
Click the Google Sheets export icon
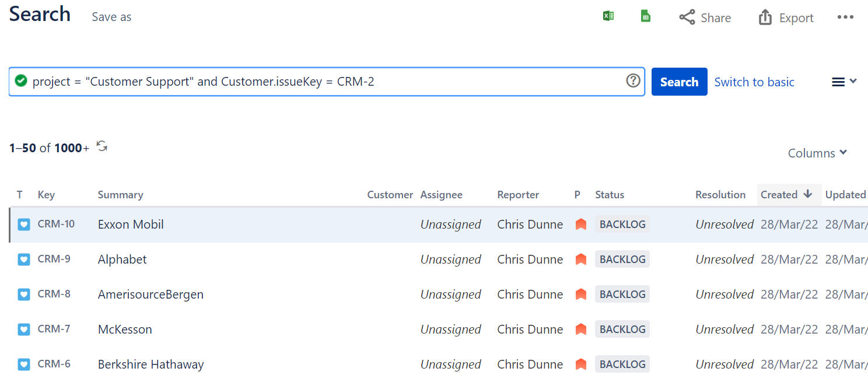pos(645,16)
